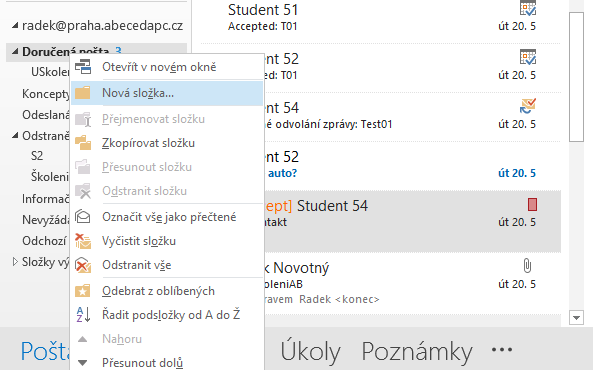Click the folder icon beside Nová složka

point(82,93)
